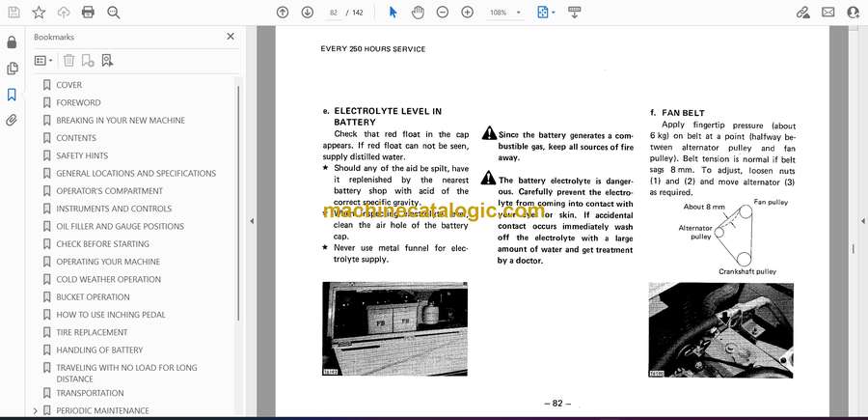
Task: Open the COVER bookmark
Action: (x=68, y=85)
